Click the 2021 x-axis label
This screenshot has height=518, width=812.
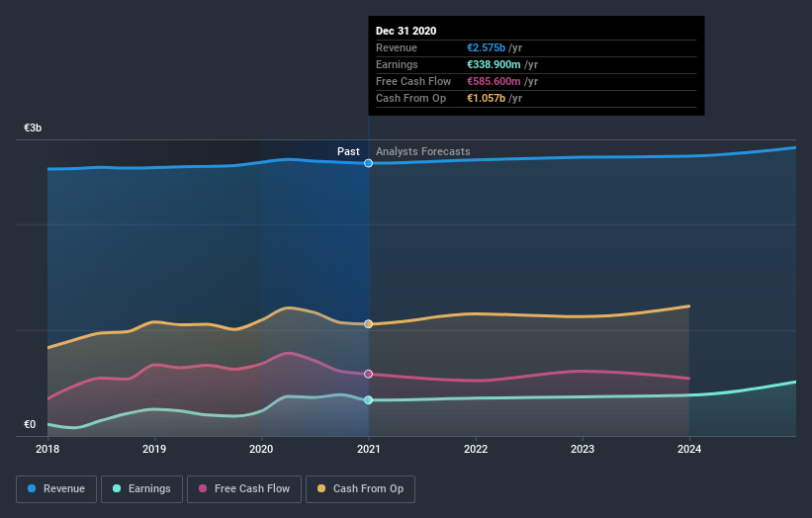click(368, 449)
